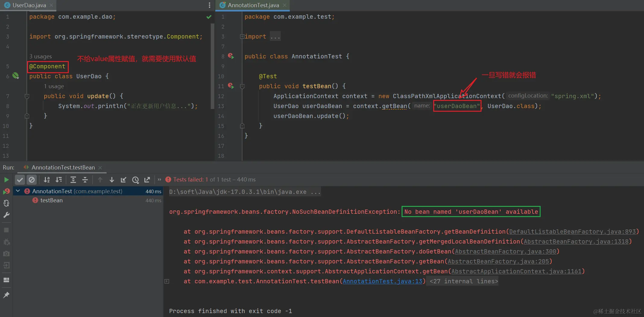Open AnnotationTest.testBean run tab

coord(63,167)
